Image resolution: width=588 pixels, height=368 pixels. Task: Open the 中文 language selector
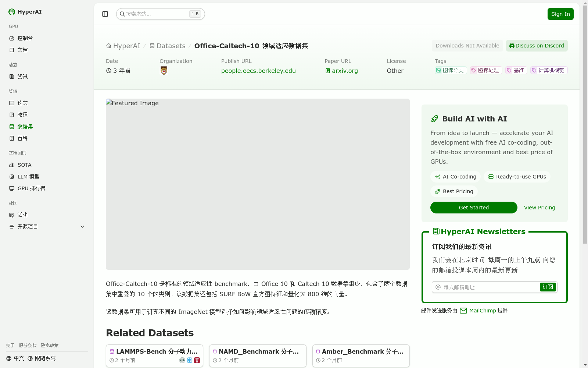coord(15,358)
